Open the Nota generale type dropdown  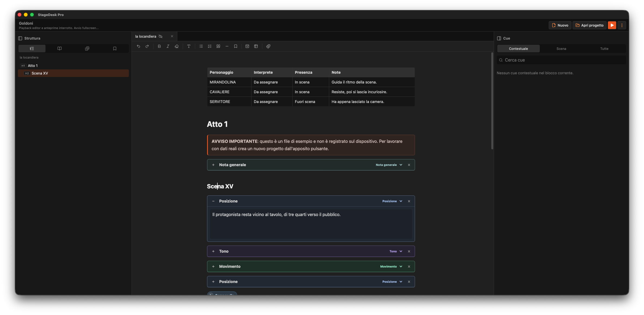[389, 165]
